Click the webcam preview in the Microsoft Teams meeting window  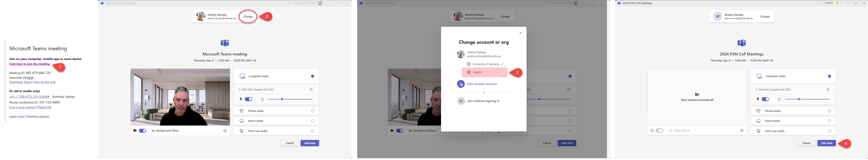[x=180, y=97]
